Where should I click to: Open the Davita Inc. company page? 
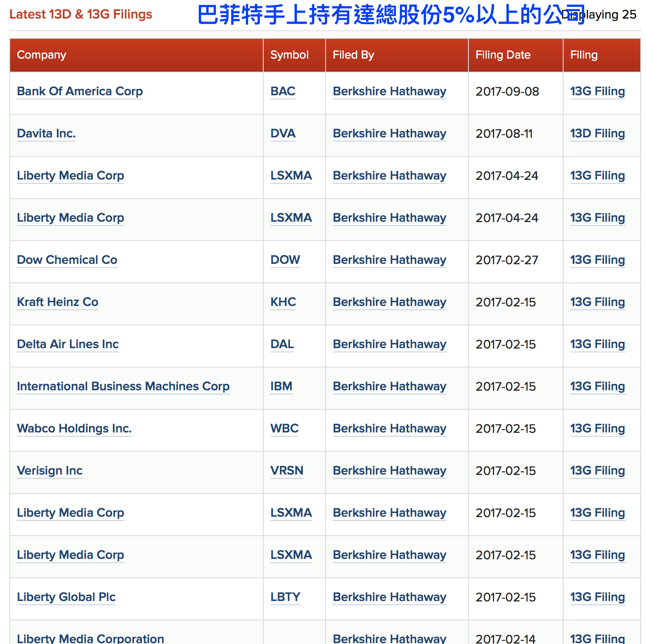point(46,134)
